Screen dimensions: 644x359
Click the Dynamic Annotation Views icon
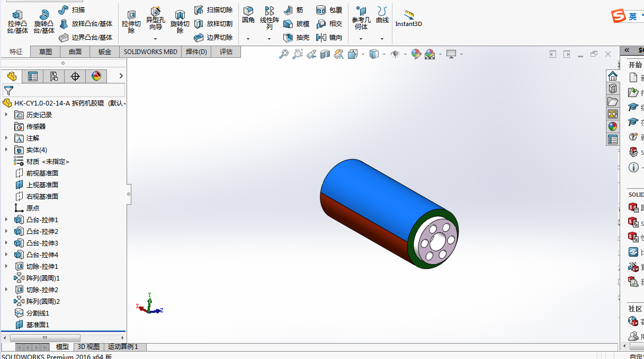(x=339, y=54)
